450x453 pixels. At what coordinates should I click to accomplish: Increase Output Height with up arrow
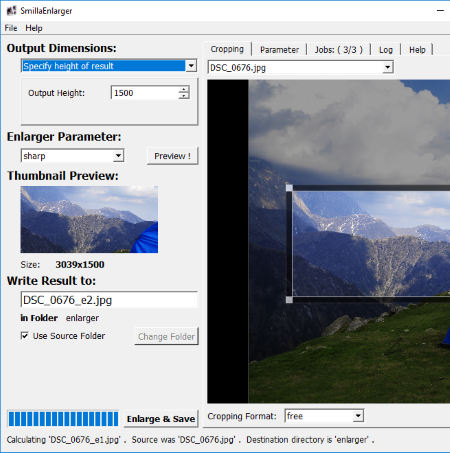(184, 89)
